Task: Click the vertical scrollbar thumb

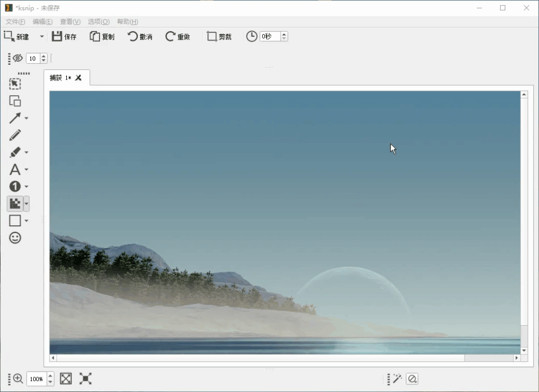Action: (x=524, y=336)
